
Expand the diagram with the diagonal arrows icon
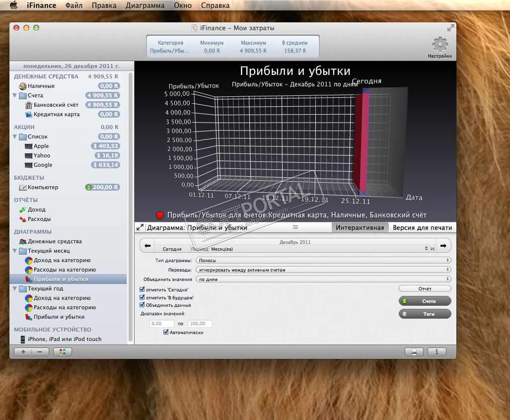pos(140,227)
